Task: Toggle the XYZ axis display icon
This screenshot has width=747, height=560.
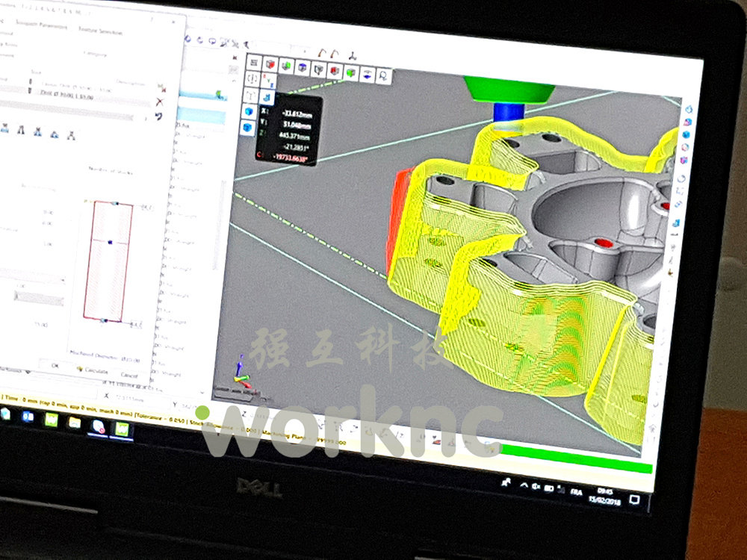Action: tap(269, 80)
